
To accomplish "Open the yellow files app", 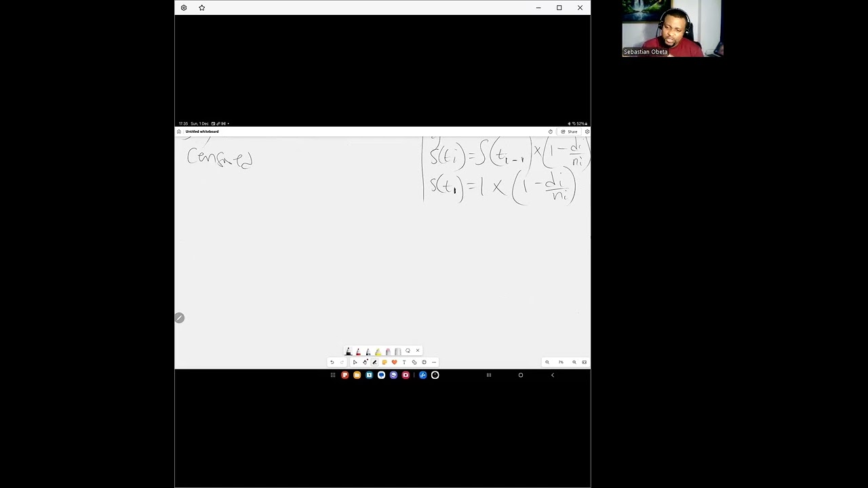I will (x=357, y=375).
